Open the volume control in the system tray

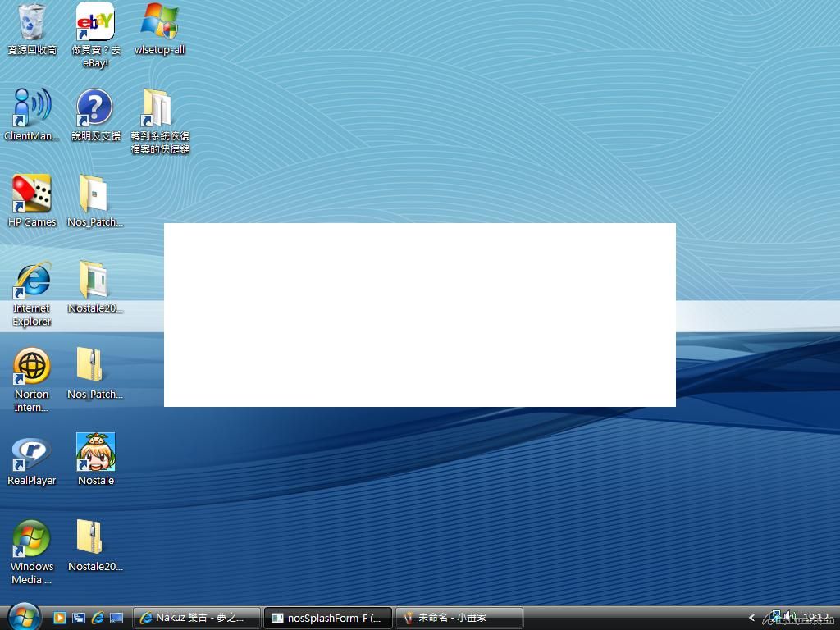point(790,617)
